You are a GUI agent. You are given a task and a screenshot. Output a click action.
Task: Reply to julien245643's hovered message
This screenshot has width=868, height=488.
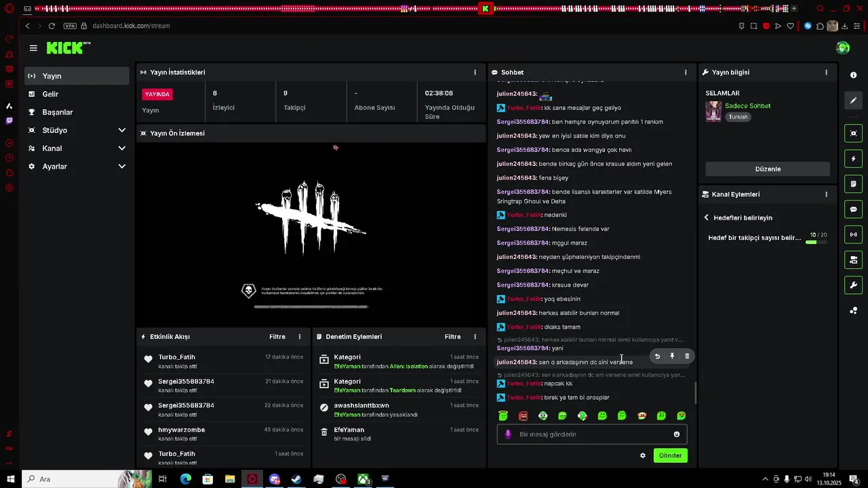point(657,356)
